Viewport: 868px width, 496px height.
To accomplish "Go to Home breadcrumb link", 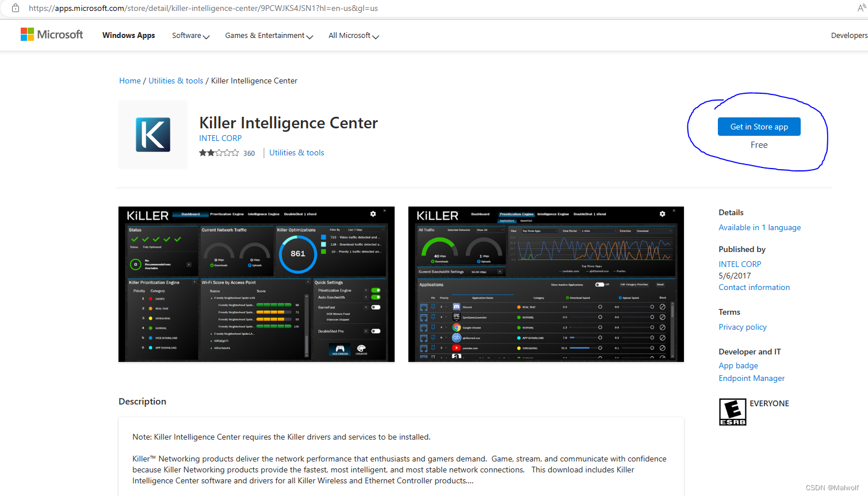I will coord(130,81).
